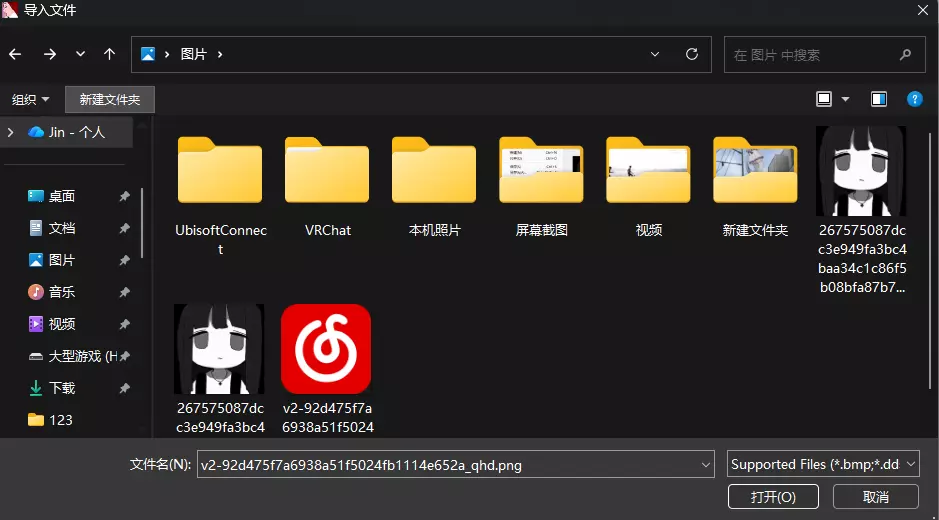Image resolution: width=939 pixels, height=520 pixels.
Task: Open the 组织 menu
Action: click(x=31, y=99)
